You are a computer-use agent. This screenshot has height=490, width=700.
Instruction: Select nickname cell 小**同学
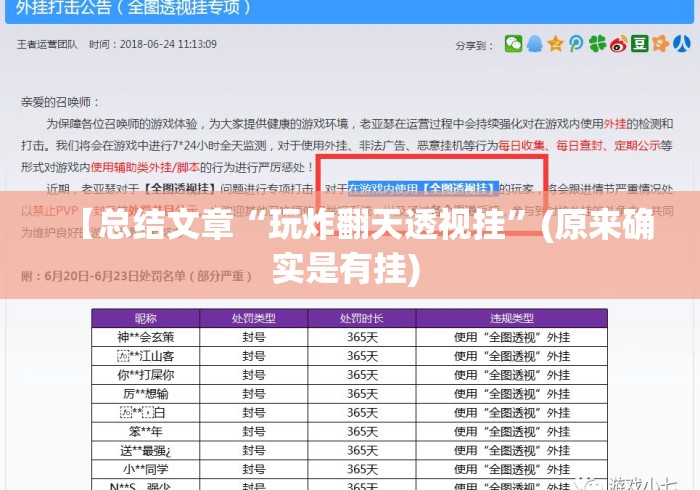point(146,469)
